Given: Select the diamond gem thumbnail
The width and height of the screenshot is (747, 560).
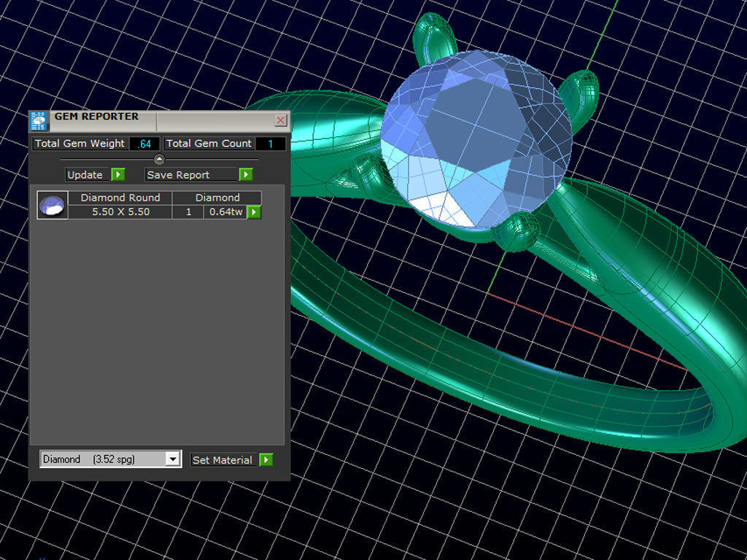Looking at the screenshot, I should tap(53, 205).
